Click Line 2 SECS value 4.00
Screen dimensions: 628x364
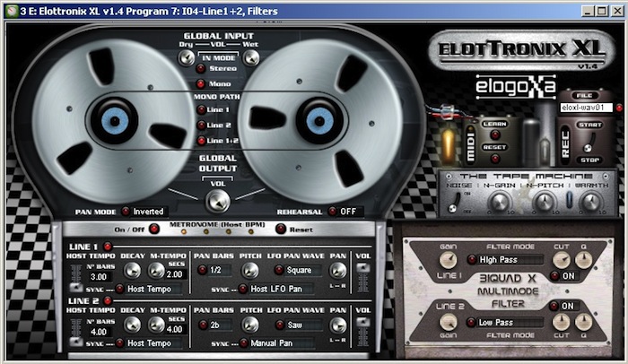tap(176, 329)
